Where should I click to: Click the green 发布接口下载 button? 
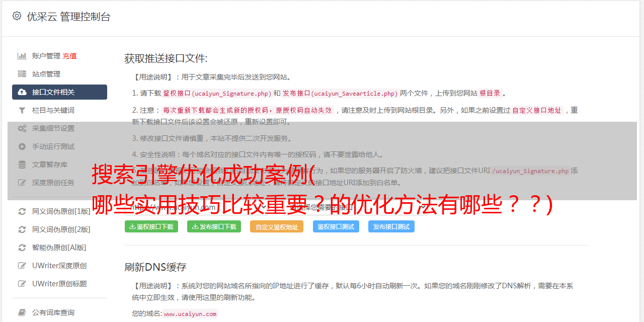click(214, 226)
